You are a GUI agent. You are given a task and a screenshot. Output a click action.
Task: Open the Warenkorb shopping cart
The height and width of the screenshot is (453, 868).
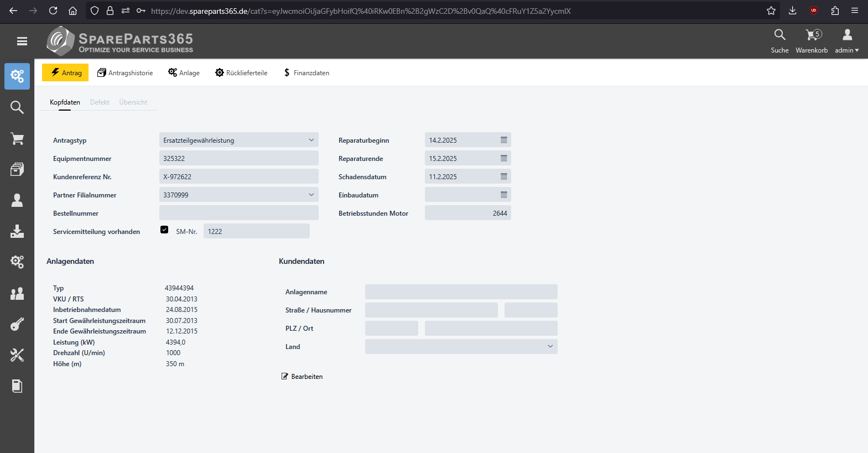(812, 41)
